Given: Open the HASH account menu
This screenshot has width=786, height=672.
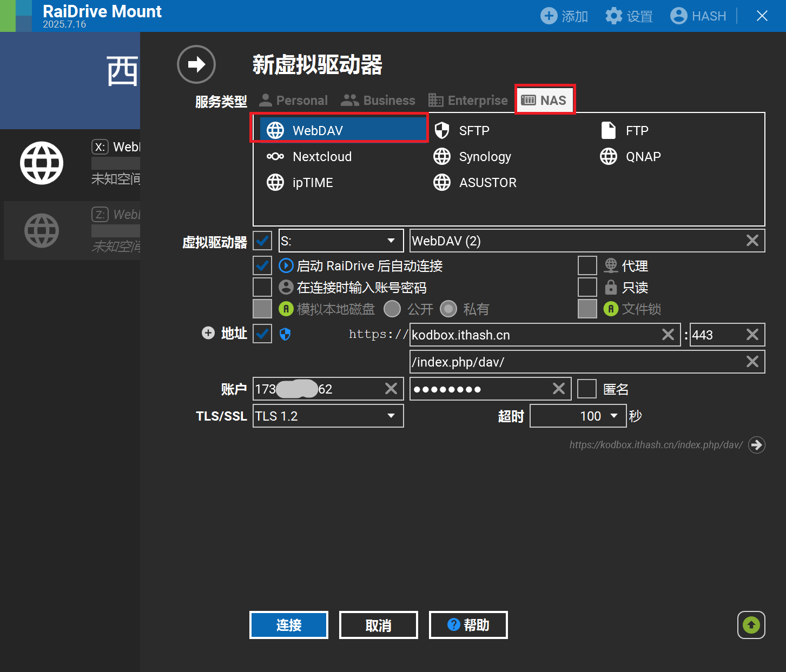Looking at the screenshot, I should click(698, 16).
